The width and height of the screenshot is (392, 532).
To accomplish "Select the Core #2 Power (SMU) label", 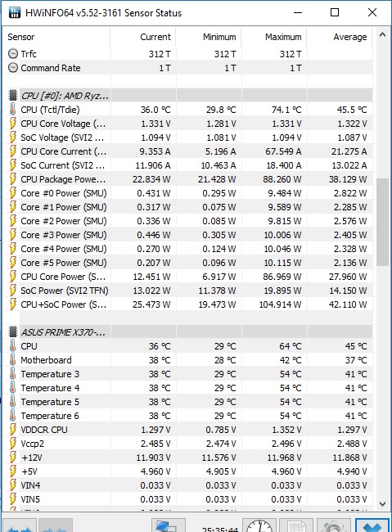I will click(x=64, y=221).
